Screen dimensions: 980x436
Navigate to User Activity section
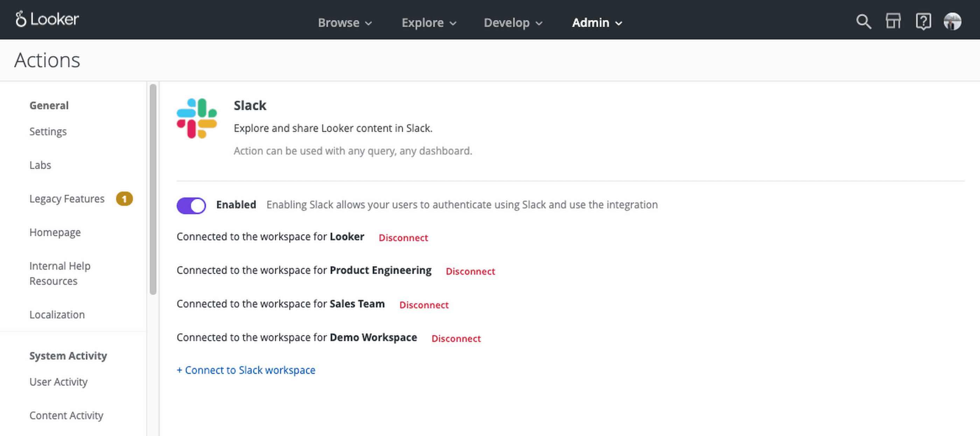point(58,381)
